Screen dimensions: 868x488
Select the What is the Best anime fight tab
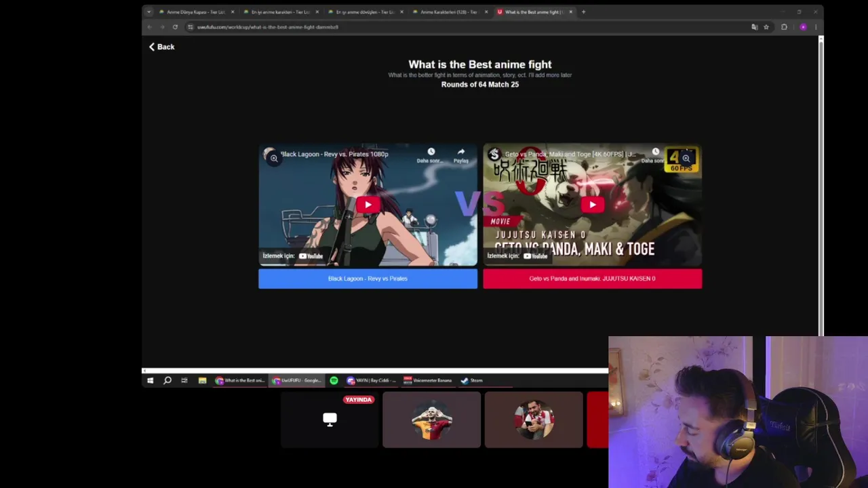[x=534, y=12]
